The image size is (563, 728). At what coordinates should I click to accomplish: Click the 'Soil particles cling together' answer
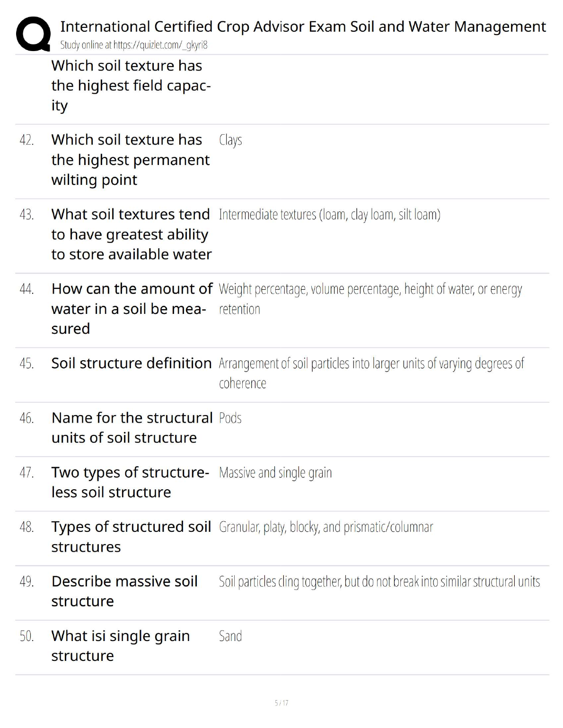click(379, 582)
